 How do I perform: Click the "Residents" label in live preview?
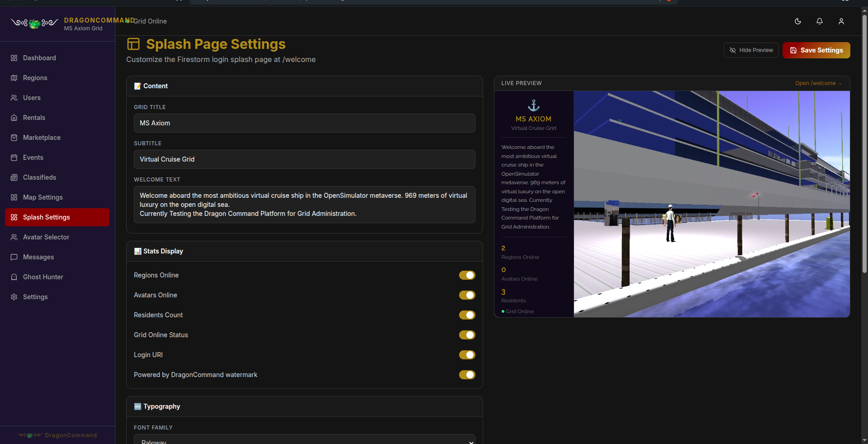(x=513, y=301)
